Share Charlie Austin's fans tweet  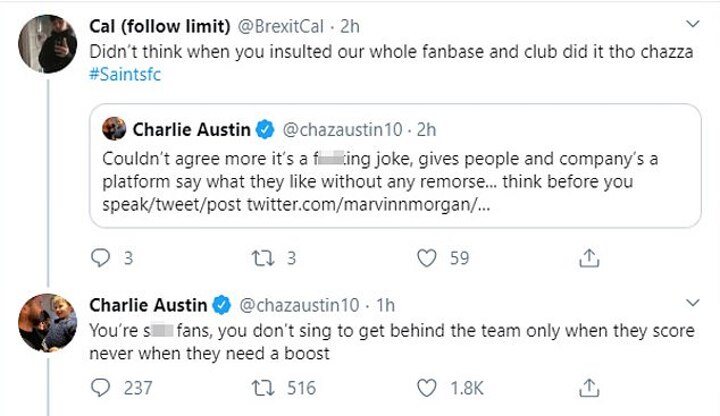[x=589, y=387]
